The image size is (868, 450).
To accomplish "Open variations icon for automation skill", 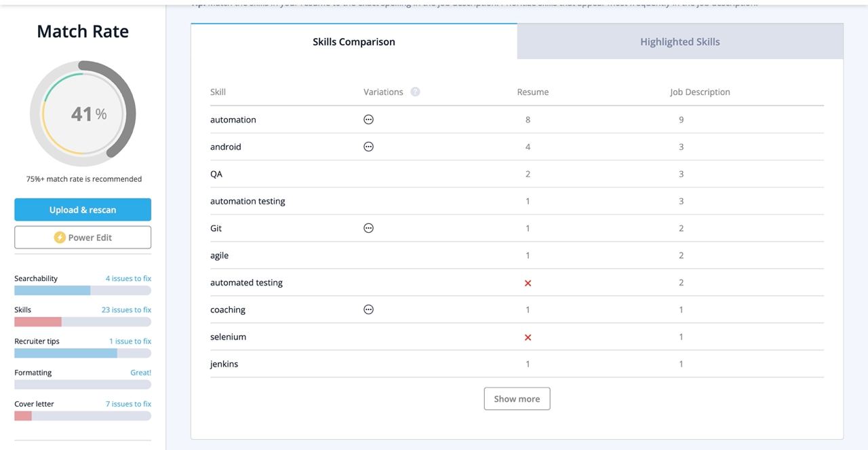I will [x=368, y=119].
